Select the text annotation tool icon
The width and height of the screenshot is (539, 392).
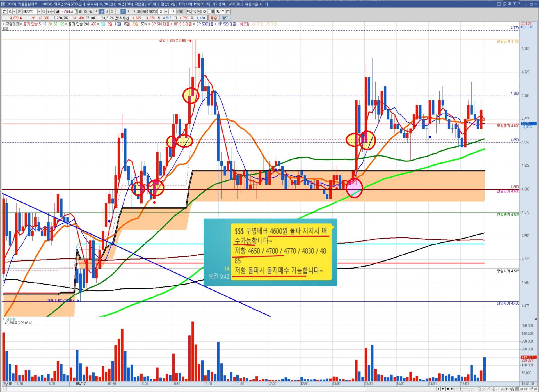pyautogui.click(x=507, y=389)
